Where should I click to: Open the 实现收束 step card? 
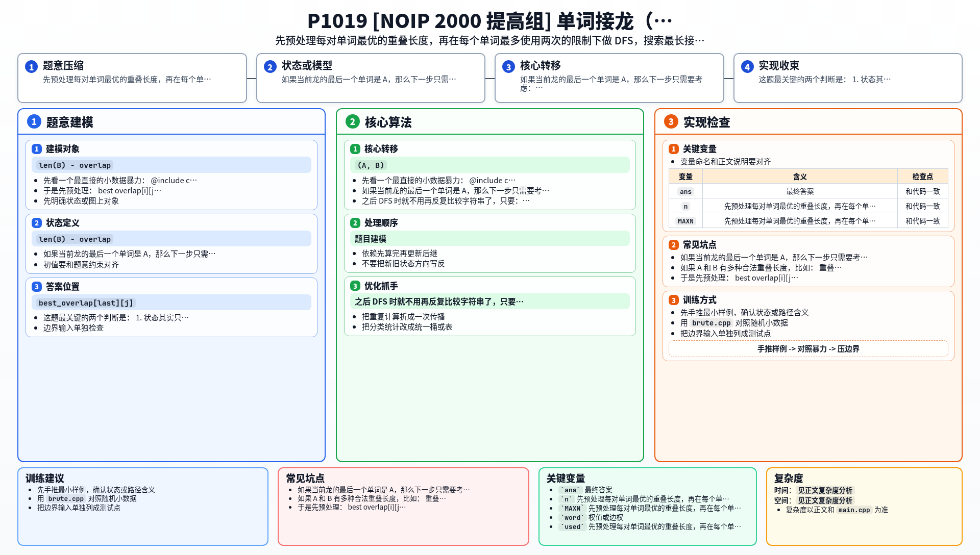(848, 78)
